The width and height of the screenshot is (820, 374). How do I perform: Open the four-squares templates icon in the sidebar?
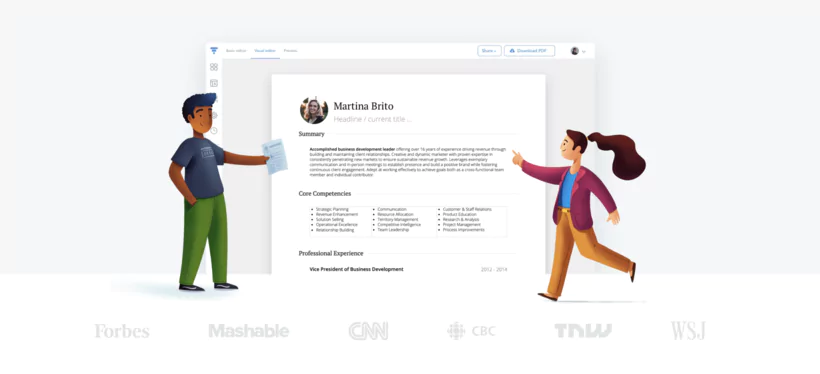214,67
